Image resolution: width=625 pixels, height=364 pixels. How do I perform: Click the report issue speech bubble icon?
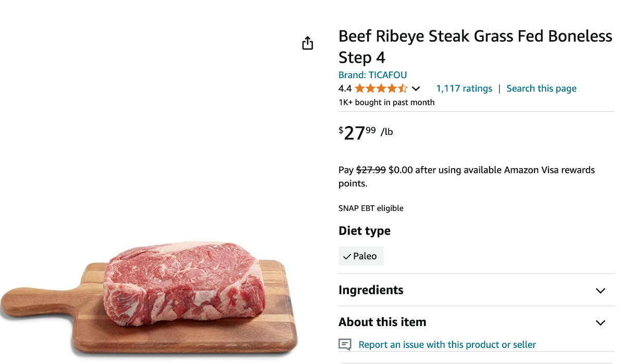345,345
